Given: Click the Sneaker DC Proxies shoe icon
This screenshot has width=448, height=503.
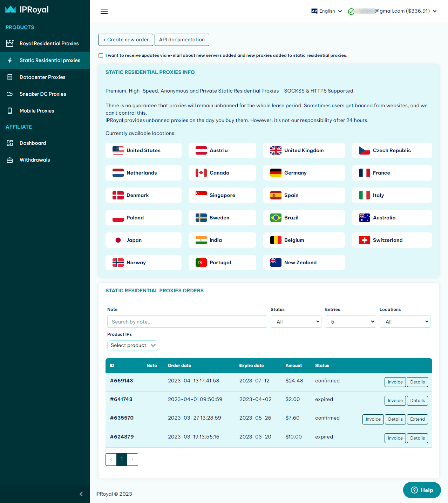Looking at the screenshot, I should coord(10,94).
